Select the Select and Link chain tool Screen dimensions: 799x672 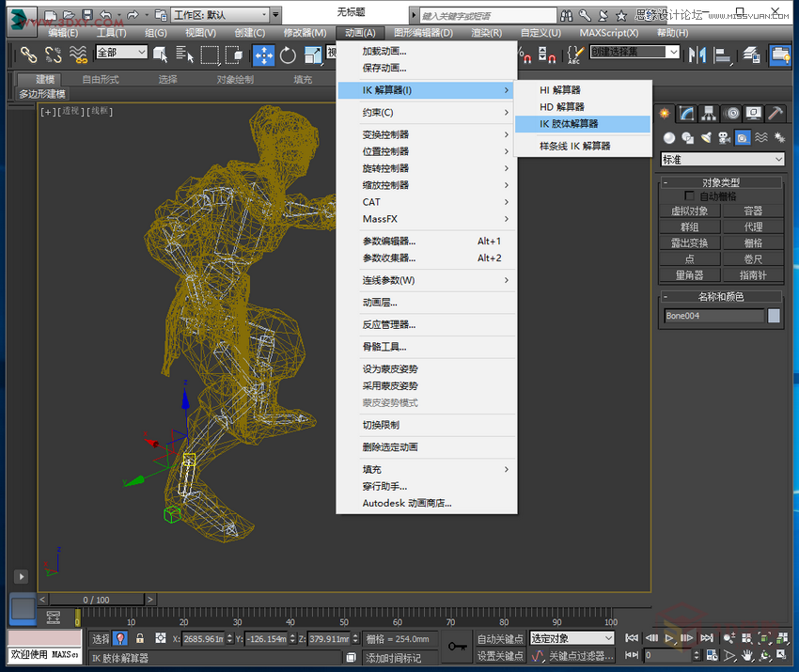tap(28, 55)
